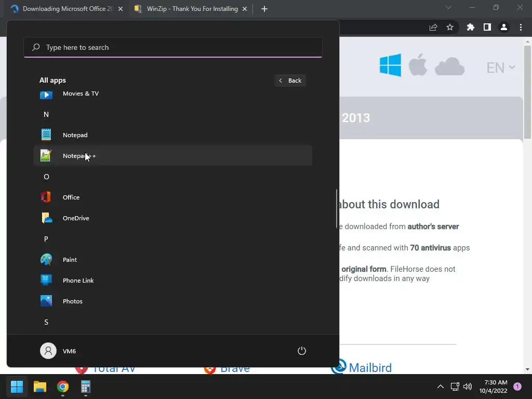This screenshot has height=399, width=532.
Task: Select the Apple Mac platform icon
Action: pos(418,64)
